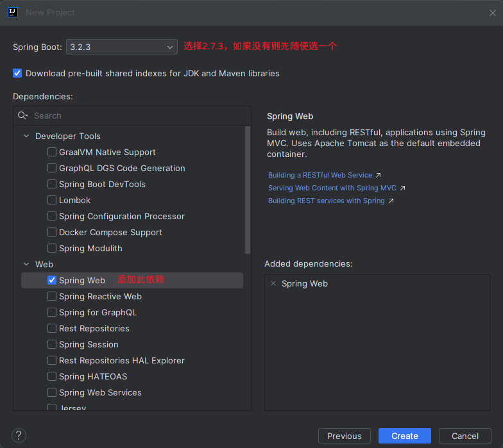503x448 pixels.
Task: Click arrow icon beside Building a RESTful Web Service
Action: coord(379,176)
